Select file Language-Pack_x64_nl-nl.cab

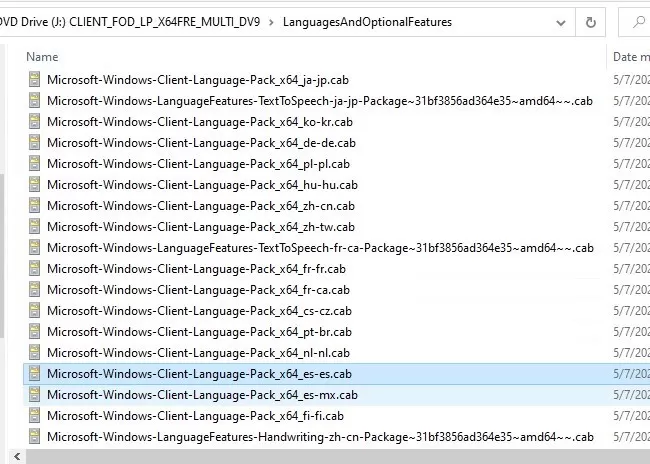[x=199, y=353]
